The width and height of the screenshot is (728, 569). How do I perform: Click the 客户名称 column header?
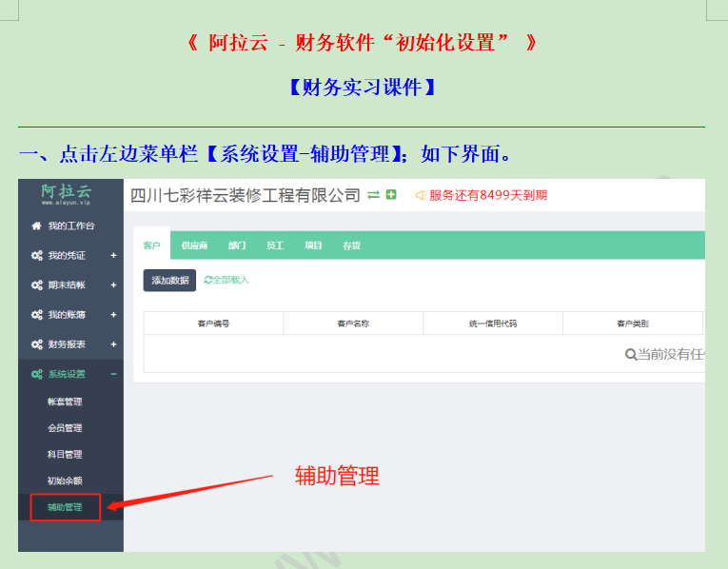point(353,324)
